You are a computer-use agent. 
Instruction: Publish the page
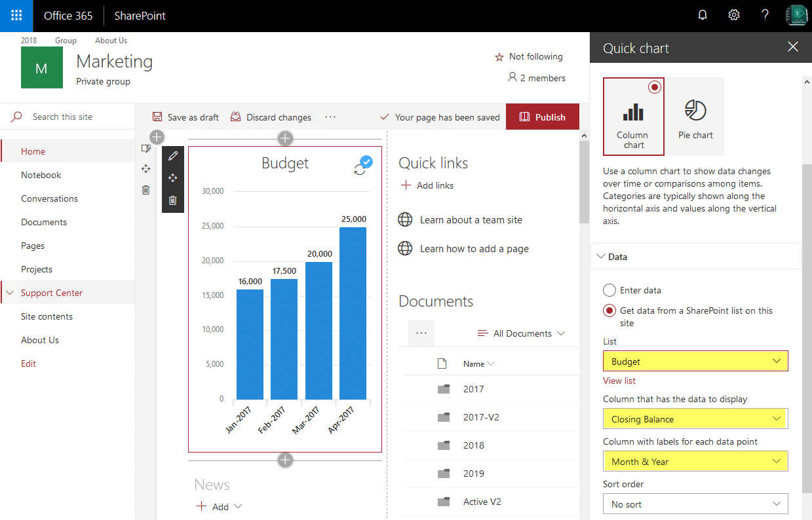(541, 117)
